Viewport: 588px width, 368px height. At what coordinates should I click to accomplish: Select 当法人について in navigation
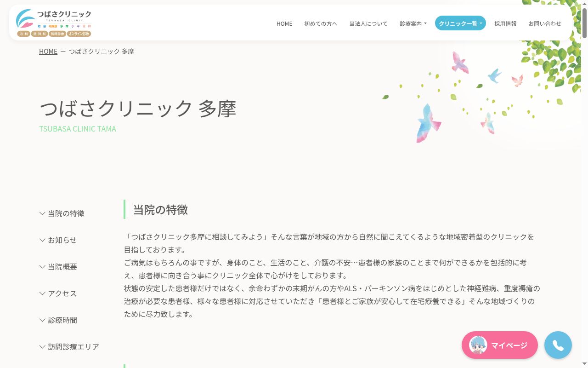tap(368, 23)
